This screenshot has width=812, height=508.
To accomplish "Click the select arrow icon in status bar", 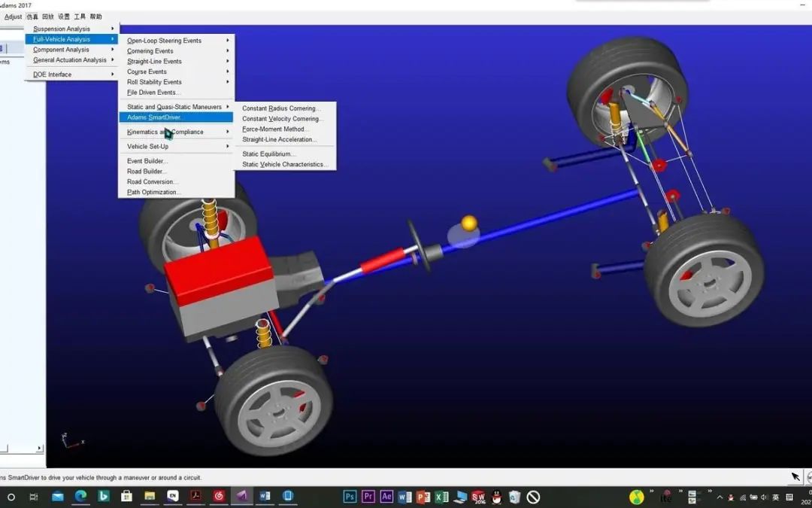I will [x=796, y=477].
